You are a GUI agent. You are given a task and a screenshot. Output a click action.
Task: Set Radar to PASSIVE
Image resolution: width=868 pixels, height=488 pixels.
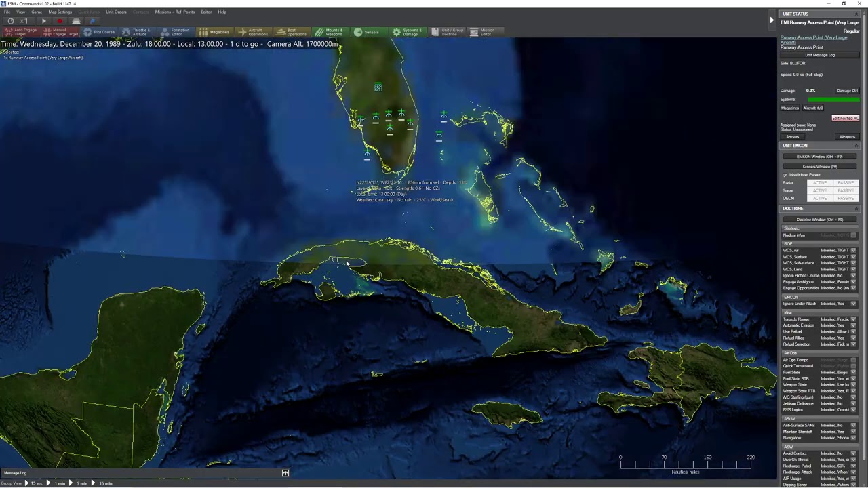coord(846,183)
